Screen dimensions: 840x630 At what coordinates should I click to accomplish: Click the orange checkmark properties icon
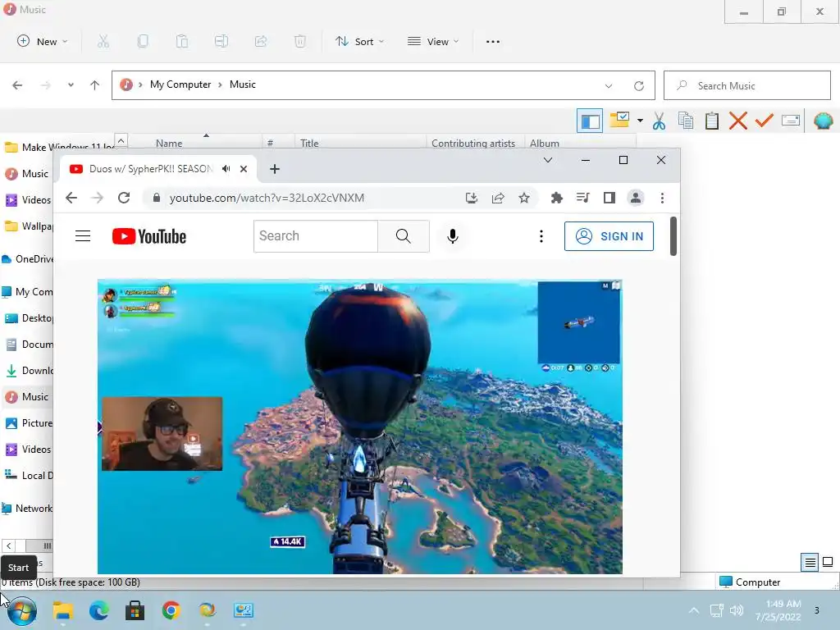tap(765, 121)
